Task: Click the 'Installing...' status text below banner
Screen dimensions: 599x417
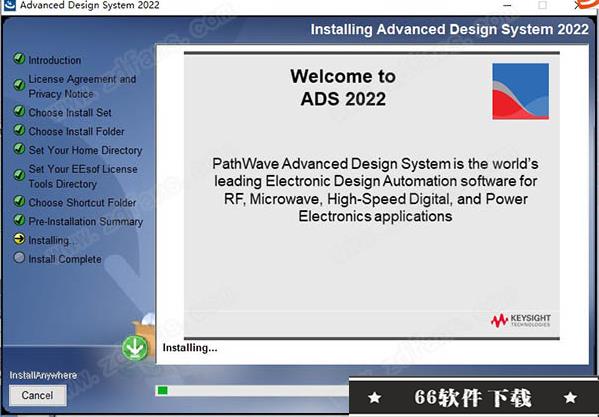Action: point(190,348)
